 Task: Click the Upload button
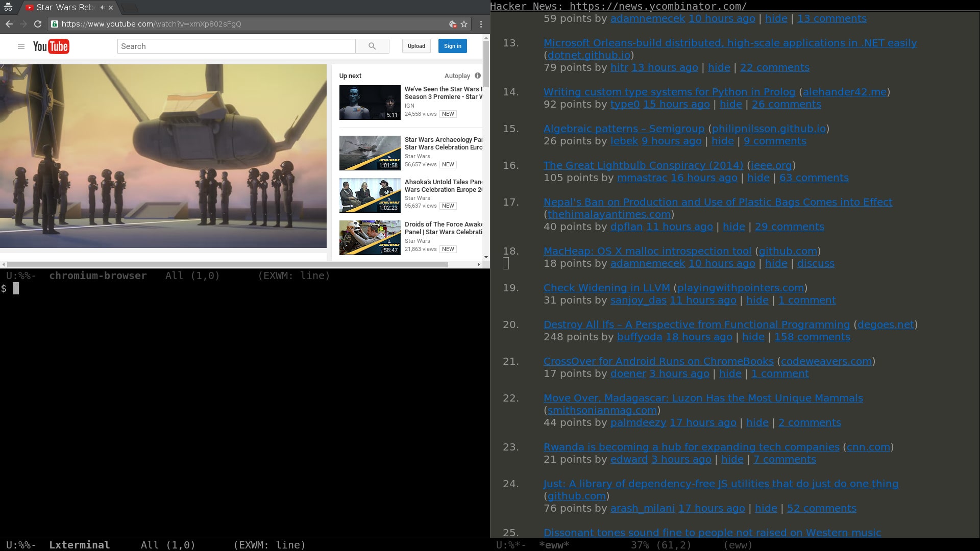(x=416, y=46)
